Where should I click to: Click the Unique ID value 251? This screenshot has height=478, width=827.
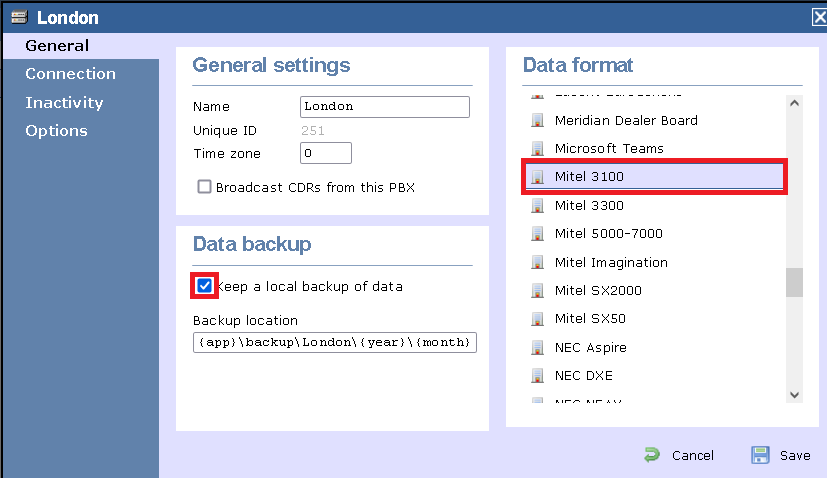click(313, 131)
